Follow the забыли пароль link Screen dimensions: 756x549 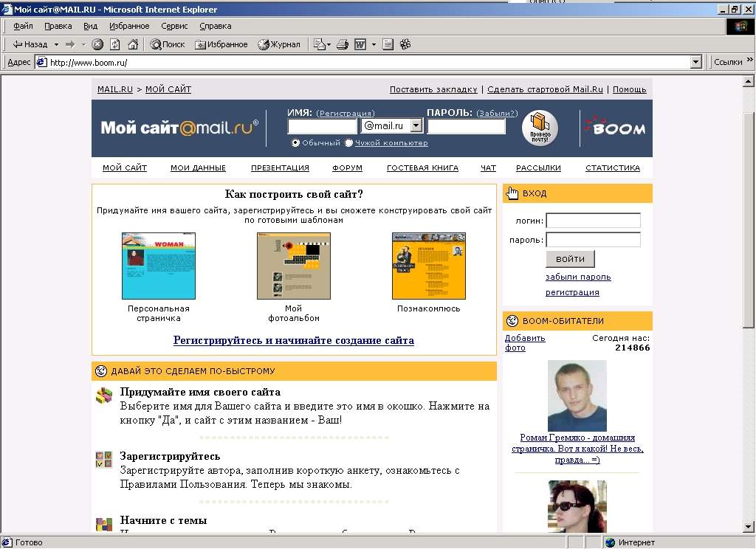[x=578, y=277]
